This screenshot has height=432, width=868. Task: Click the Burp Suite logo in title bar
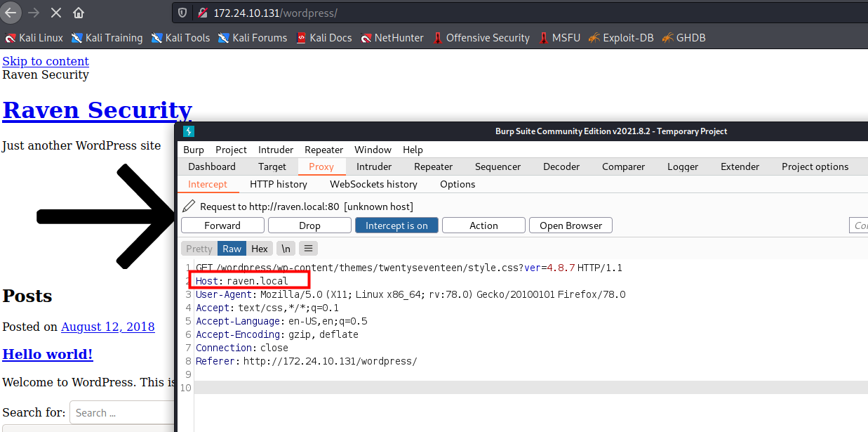tap(189, 131)
